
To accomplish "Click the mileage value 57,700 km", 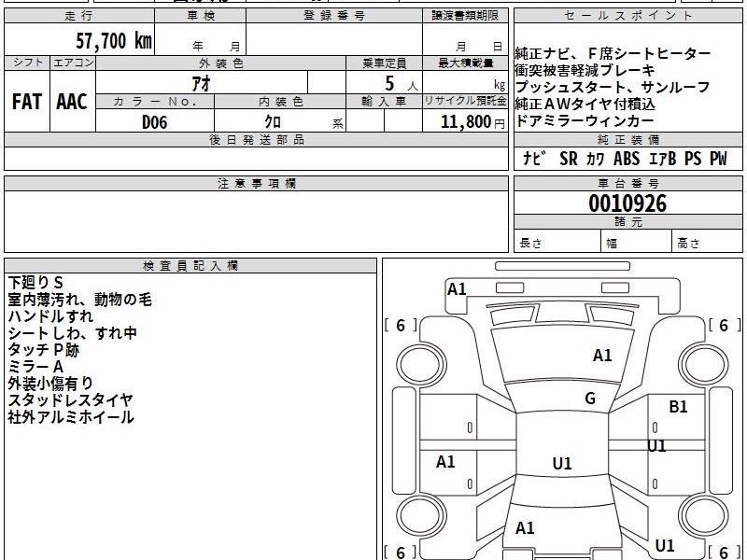I will [x=114, y=41].
